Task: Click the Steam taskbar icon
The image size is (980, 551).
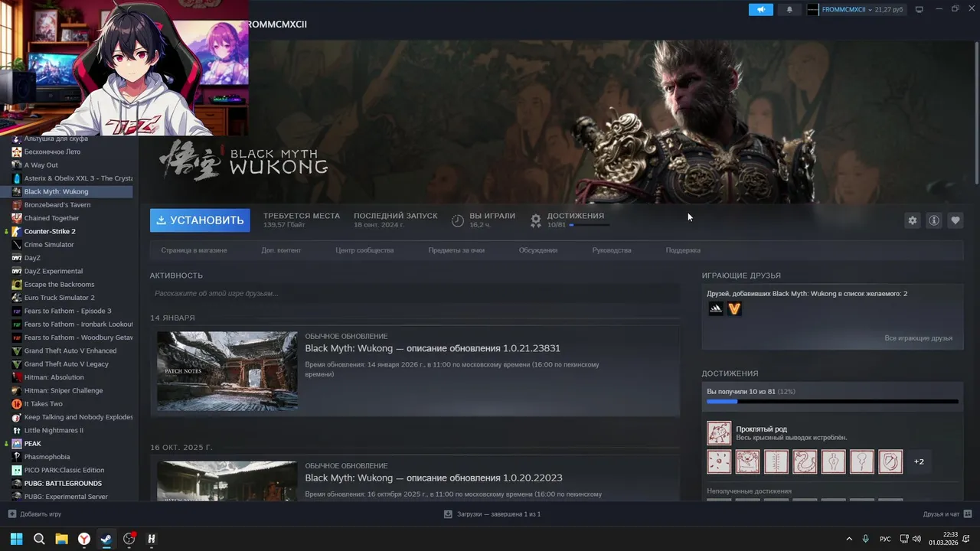Action: (106, 539)
